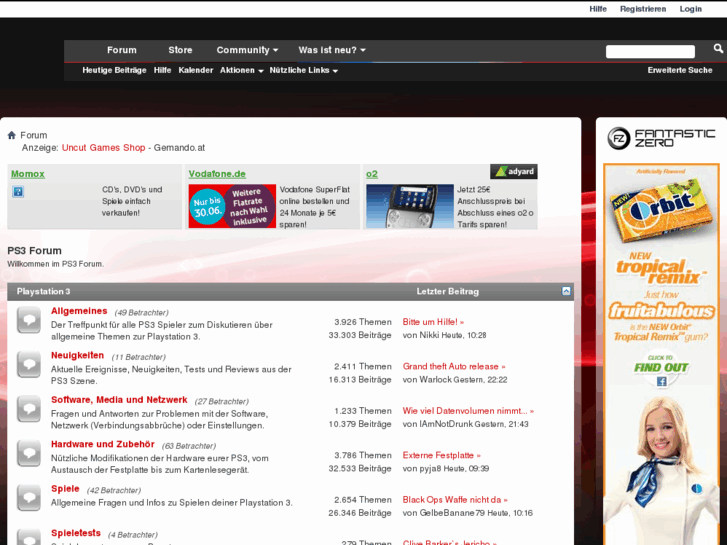Open the Momox ad link
Viewport: 727px width, 545px height.
(x=28, y=174)
